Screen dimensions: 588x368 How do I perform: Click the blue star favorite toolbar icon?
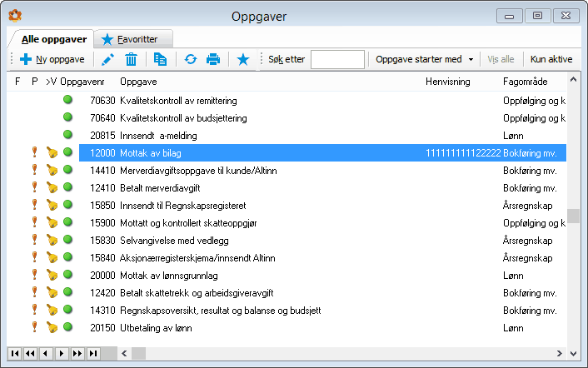click(x=243, y=59)
